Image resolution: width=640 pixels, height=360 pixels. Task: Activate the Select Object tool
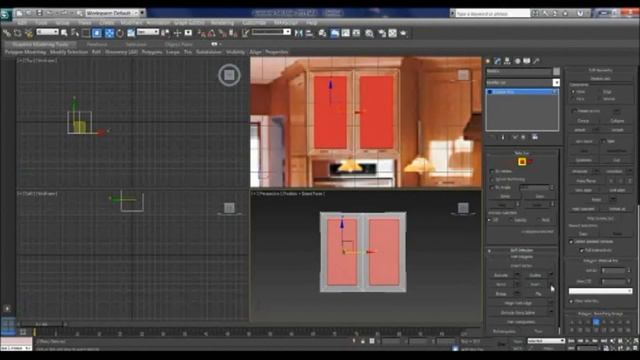[x=64, y=33]
